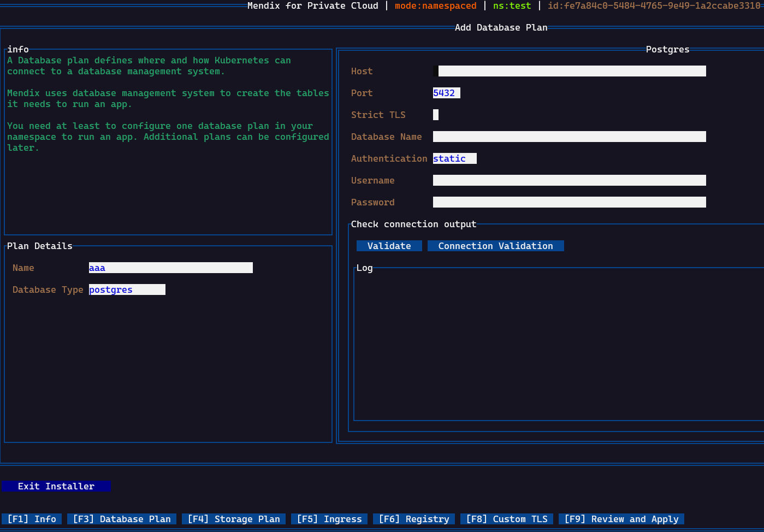The image size is (764, 532).
Task: Click the info panel heading
Action: pyautogui.click(x=18, y=49)
